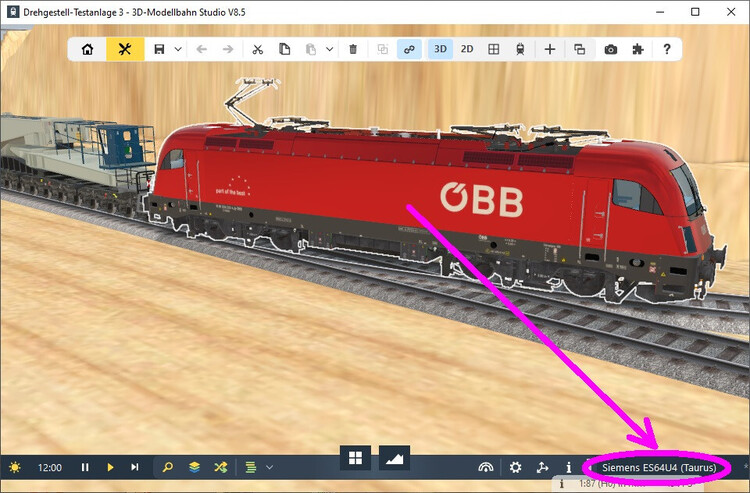The image size is (750, 493).
Task: Toggle the editing tools mode icon
Action: [x=125, y=49]
